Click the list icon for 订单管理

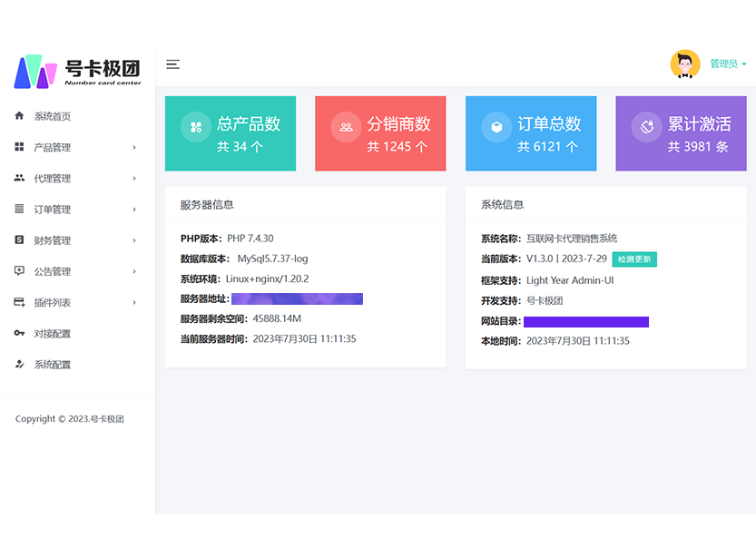click(19, 209)
